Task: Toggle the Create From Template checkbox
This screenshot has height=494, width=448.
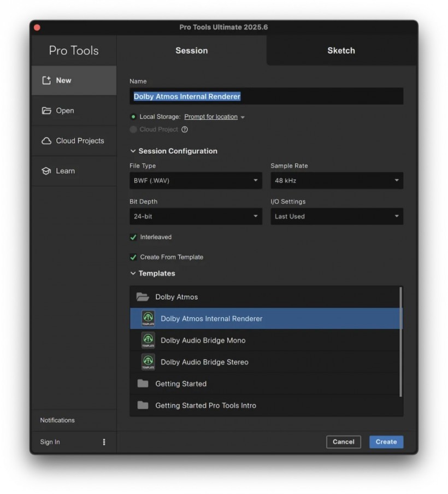Action: coord(133,257)
